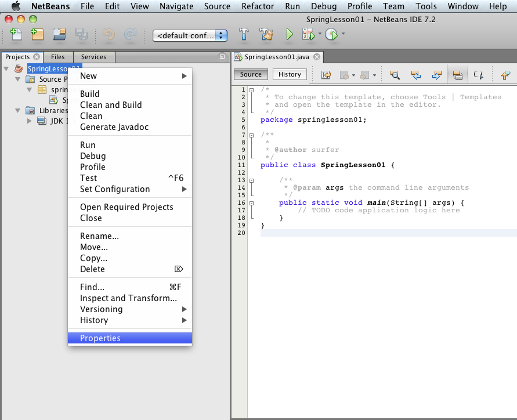Click the Clean and Build icon
Image resolution: width=517 pixels, height=420 pixels.
pos(266,34)
